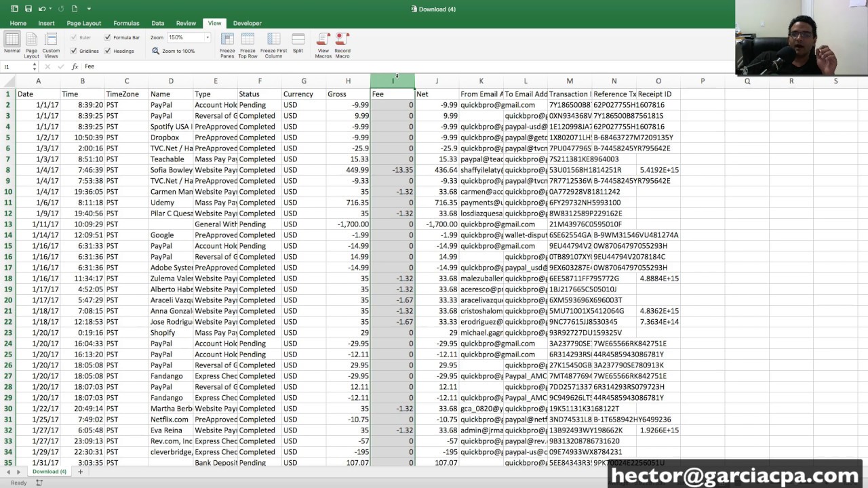Click the -13.35 fee cell
868x488 pixels.
(393, 170)
